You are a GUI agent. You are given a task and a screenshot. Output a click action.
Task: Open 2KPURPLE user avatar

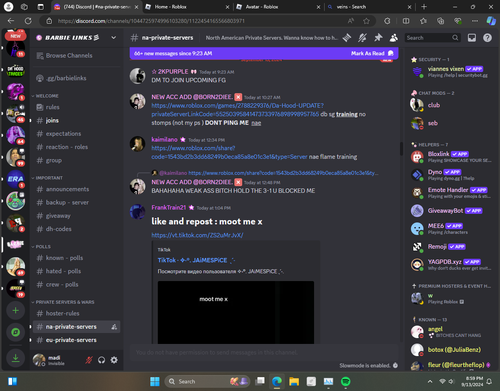pyautogui.click(x=137, y=76)
